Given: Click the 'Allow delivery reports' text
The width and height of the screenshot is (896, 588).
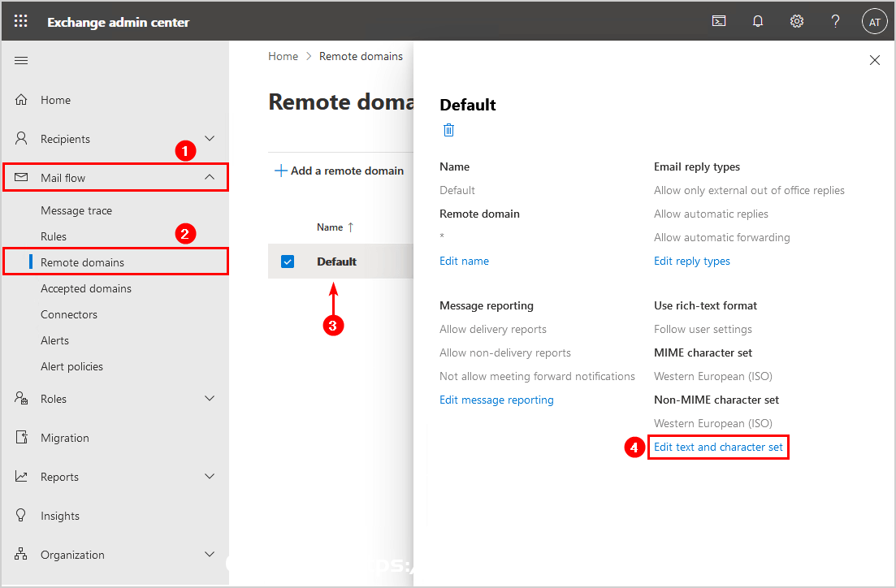Looking at the screenshot, I should (492, 329).
